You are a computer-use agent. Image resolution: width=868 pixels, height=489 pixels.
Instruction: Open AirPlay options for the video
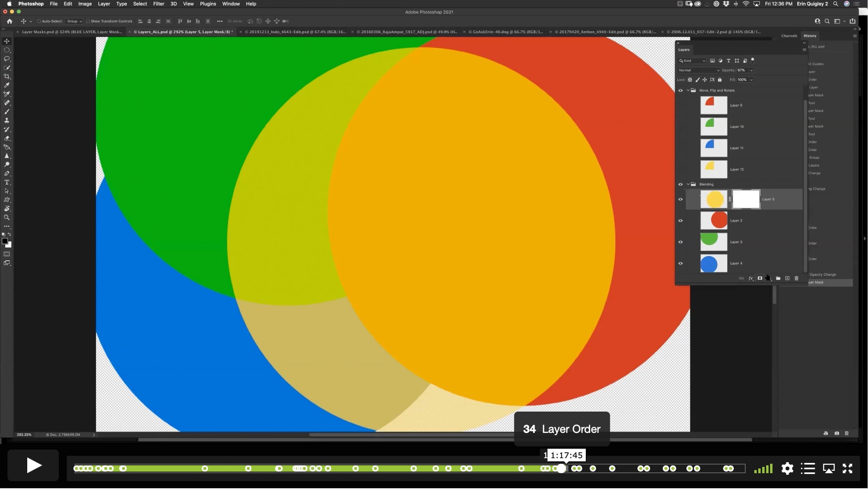tap(829, 468)
